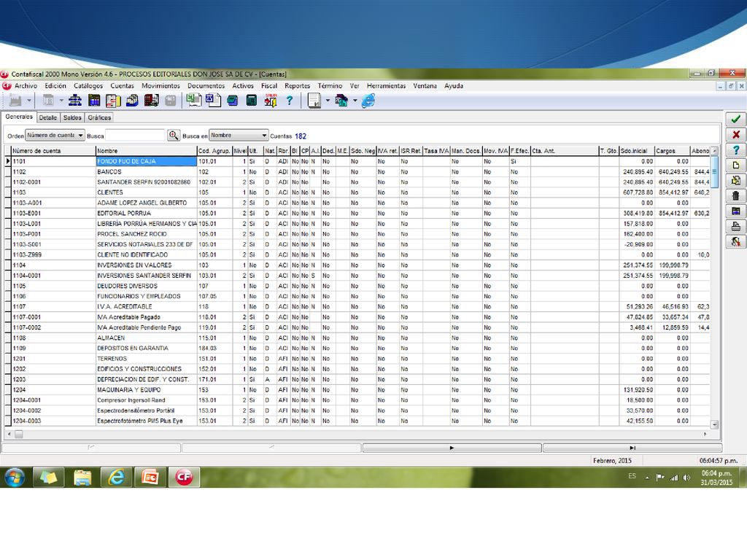Switch to the Gráficos tab

tap(99, 117)
